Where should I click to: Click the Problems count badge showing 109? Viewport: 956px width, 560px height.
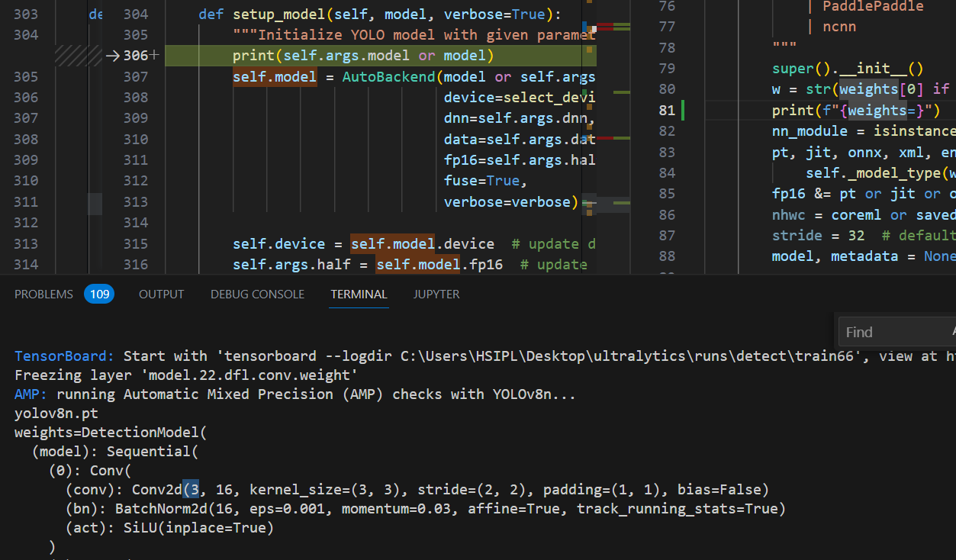click(99, 293)
